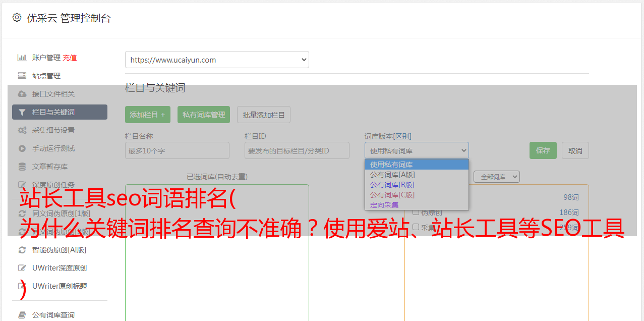This screenshot has width=644, height=321.
Task: Open UWriter原创标题 in the sidebar
Action: (x=60, y=286)
